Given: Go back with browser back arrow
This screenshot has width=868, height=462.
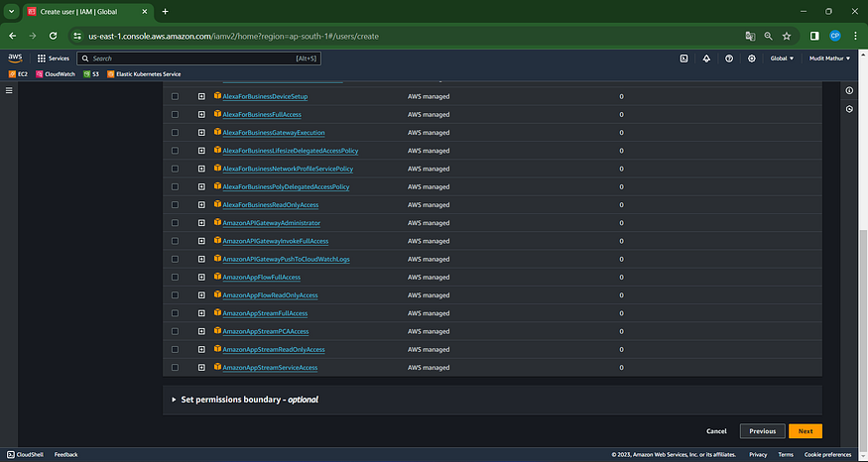Looking at the screenshot, I should point(12,36).
